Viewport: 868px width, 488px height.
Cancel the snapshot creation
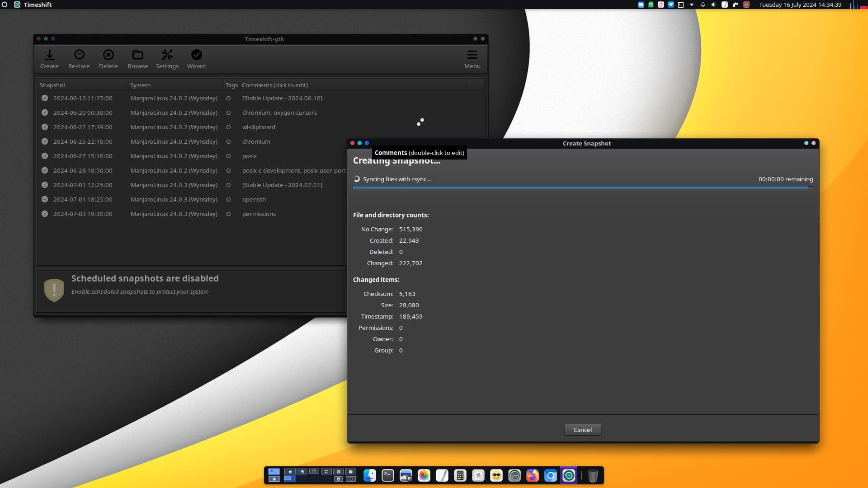(x=582, y=430)
